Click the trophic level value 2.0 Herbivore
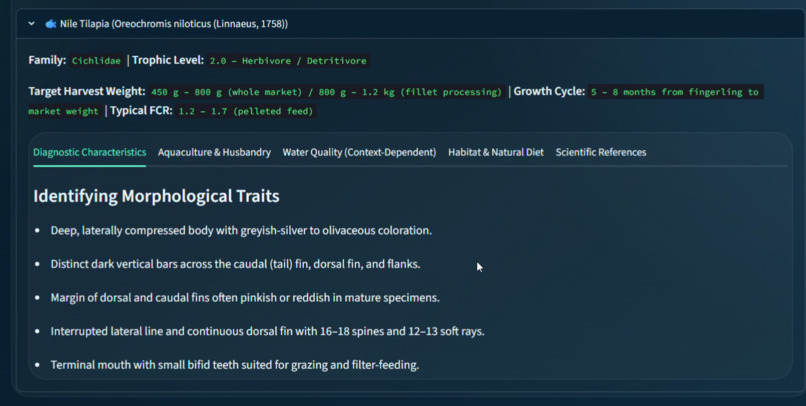 coord(288,61)
